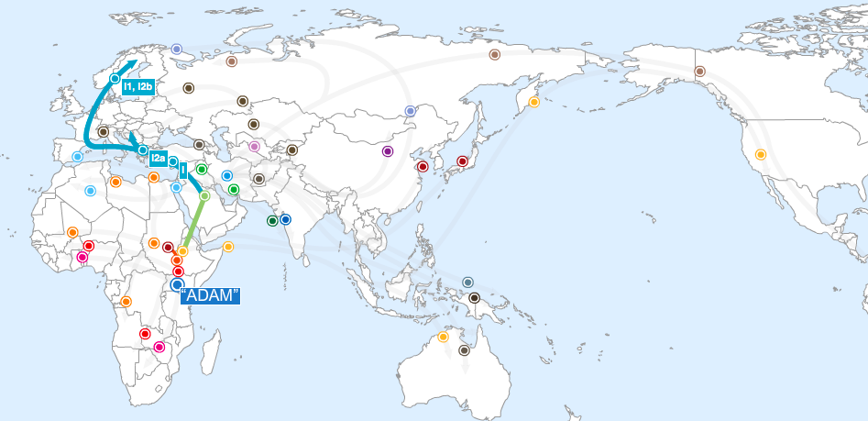The image size is (868, 421).
Task: Click the orange marker in Mali
Action: click(72, 233)
